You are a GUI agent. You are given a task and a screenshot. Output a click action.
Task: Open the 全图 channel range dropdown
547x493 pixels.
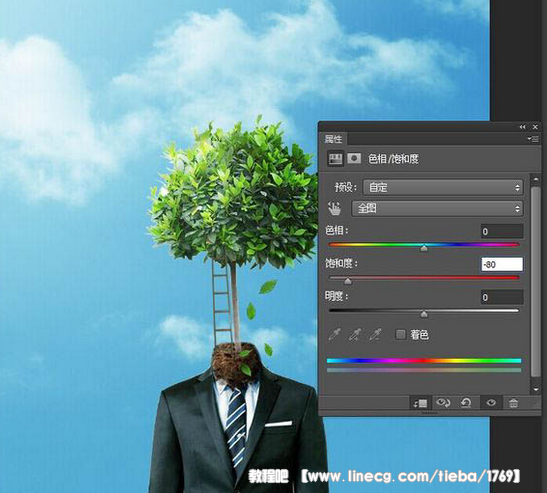click(437, 209)
